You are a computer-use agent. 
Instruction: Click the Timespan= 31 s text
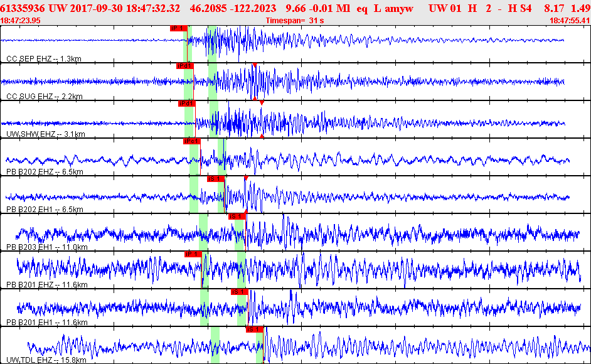pos(295,21)
